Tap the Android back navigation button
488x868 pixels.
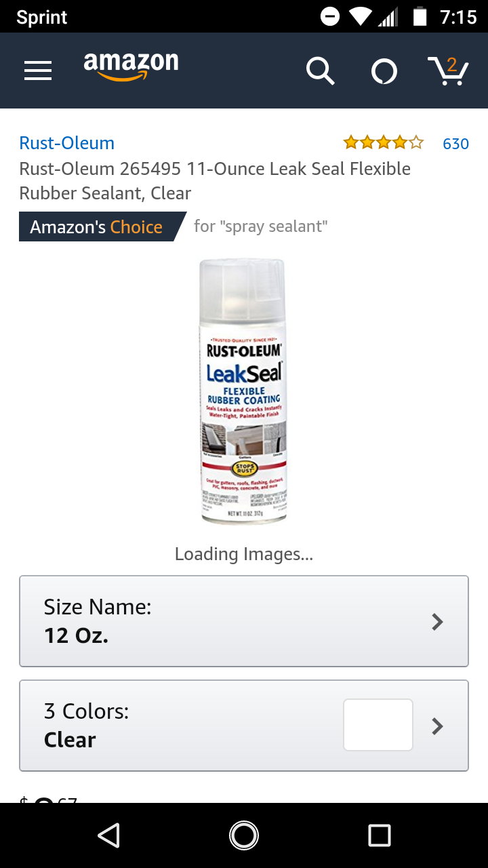pyautogui.click(x=108, y=835)
